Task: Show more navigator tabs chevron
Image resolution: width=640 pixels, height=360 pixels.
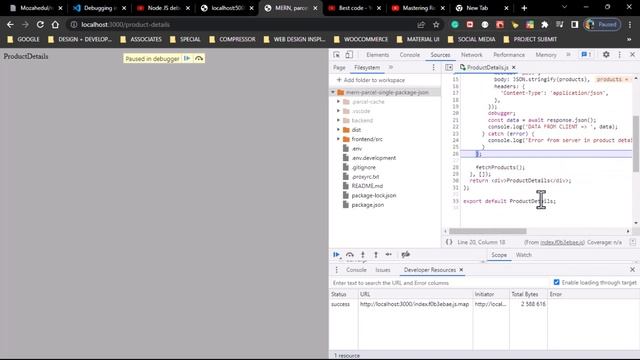Action: click(391, 67)
